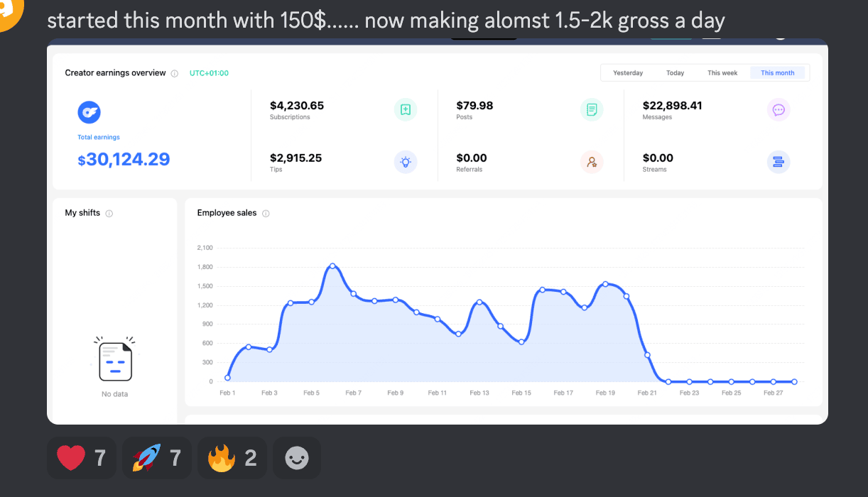Click the Tips lightbulb icon
868x497 pixels.
(406, 163)
